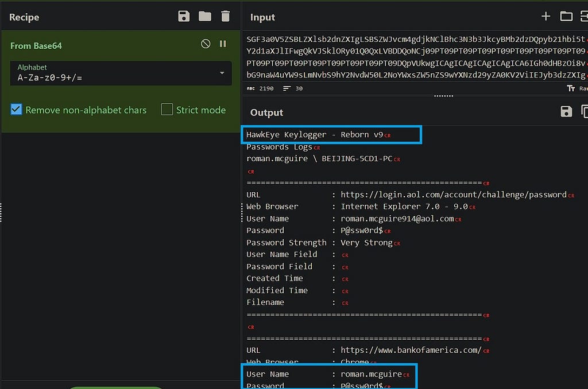588x389 pixels.
Task: Select HawkEye Keylogger - Reborn v9 line
Action: (x=315, y=134)
